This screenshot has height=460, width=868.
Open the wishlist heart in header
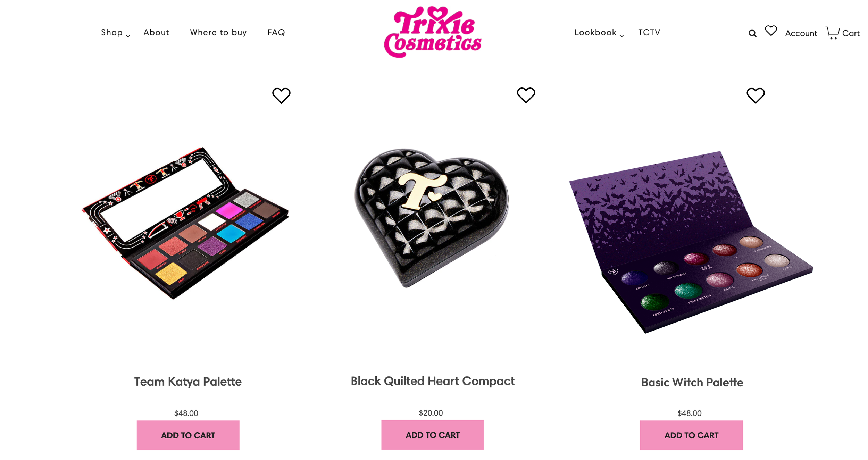point(771,31)
